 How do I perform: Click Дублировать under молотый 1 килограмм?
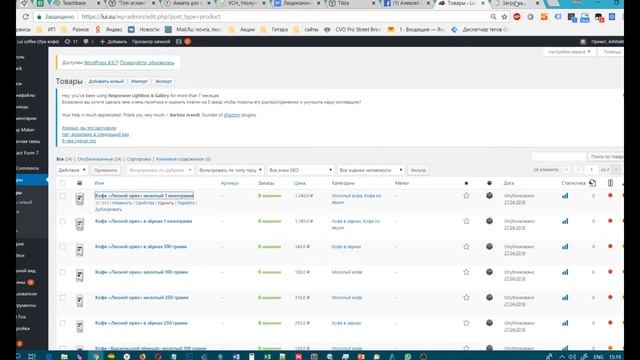click(x=108, y=209)
